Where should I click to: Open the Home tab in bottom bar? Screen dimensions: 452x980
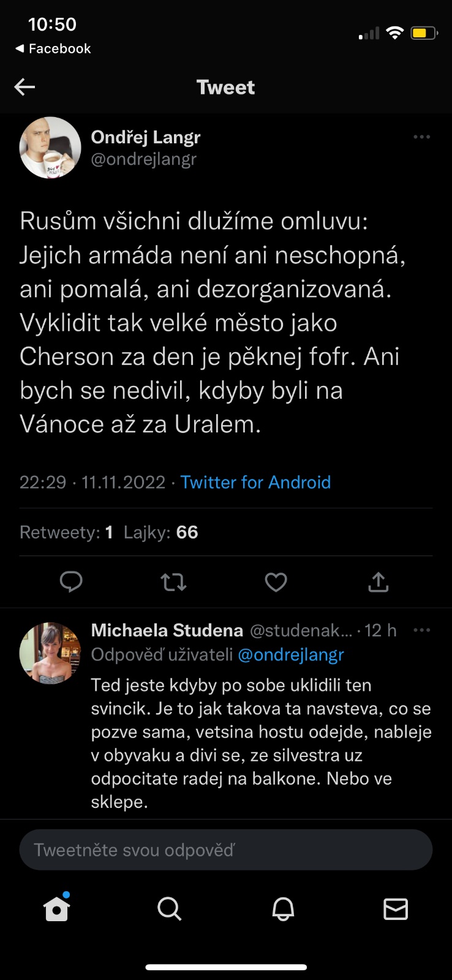pyautogui.click(x=56, y=909)
